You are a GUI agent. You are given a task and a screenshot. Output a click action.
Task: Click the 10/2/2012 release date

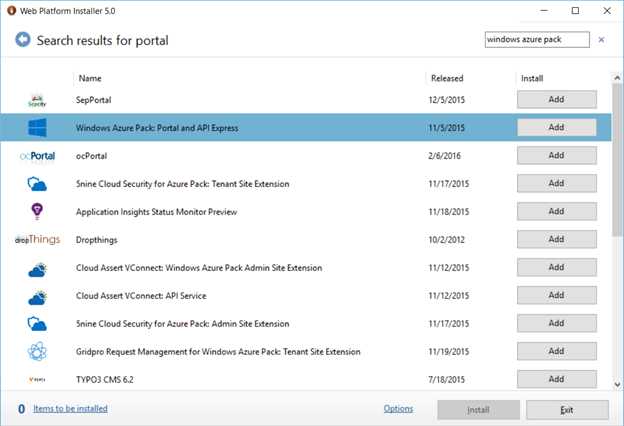[446, 240]
